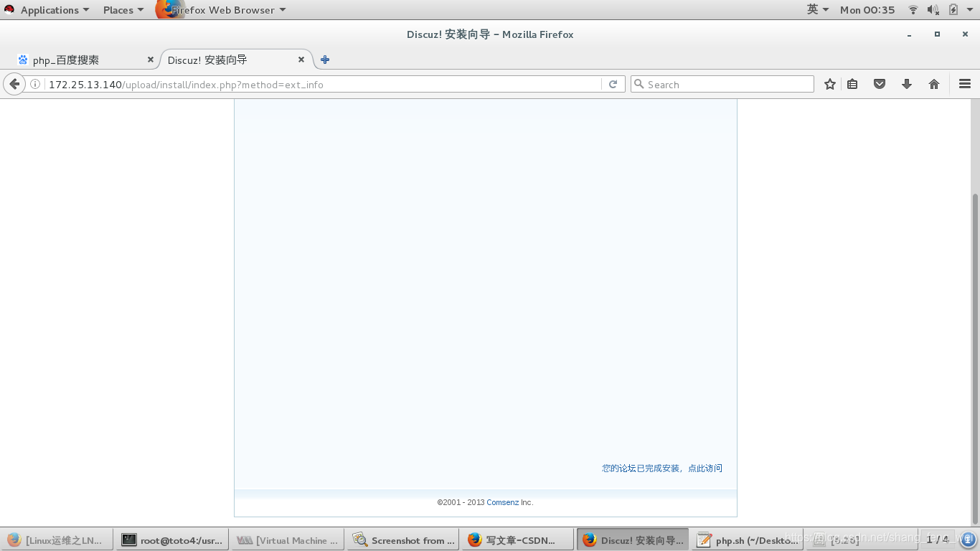The image size is (980, 551).
Task: Click the page vertical scrollbar thumb
Action: (974, 359)
